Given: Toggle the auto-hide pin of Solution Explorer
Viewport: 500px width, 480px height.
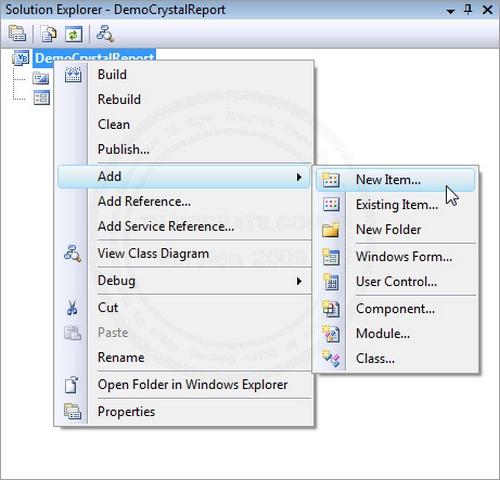Looking at the screenshot, I should point(468,10).
